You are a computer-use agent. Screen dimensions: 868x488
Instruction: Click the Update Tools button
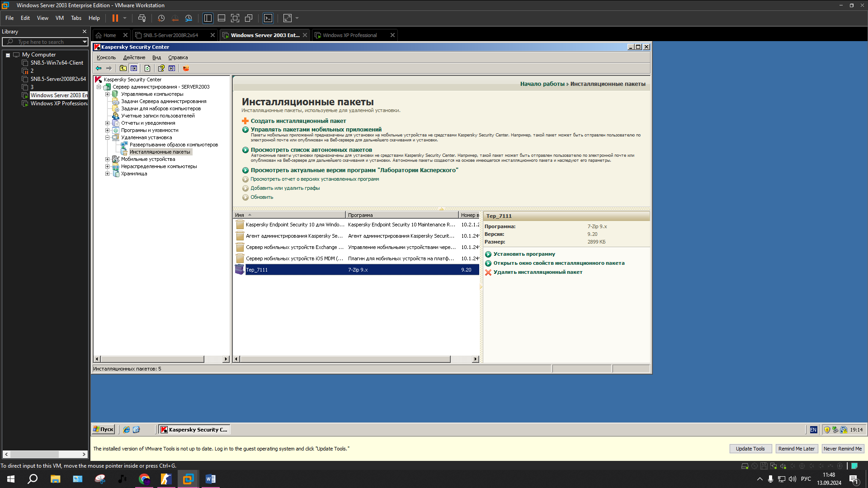point(750,449)
